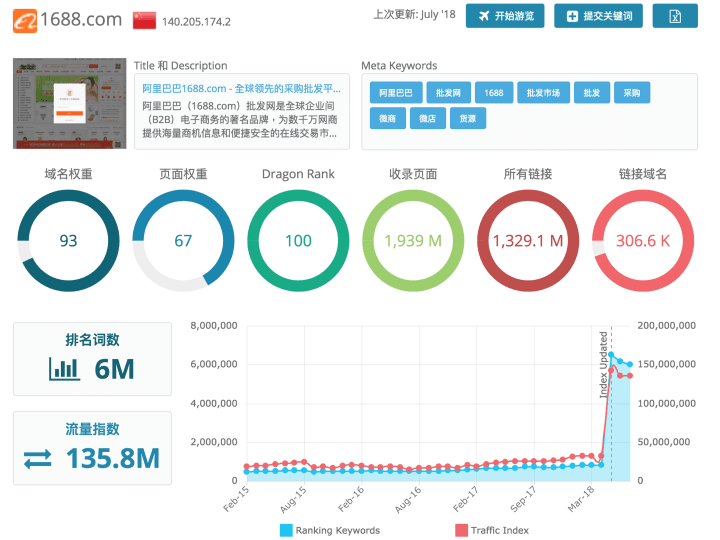The height and width of the screenshot is (540, 720).
Task: Click the Dragon Rank gauge showing 100
Action: [298, 241]
